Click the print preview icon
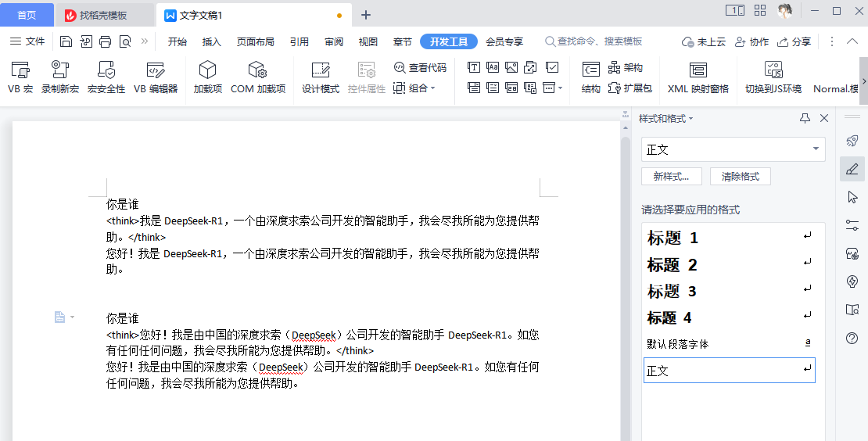This screenshot has height=441, width=868. [x=125, y=41]
